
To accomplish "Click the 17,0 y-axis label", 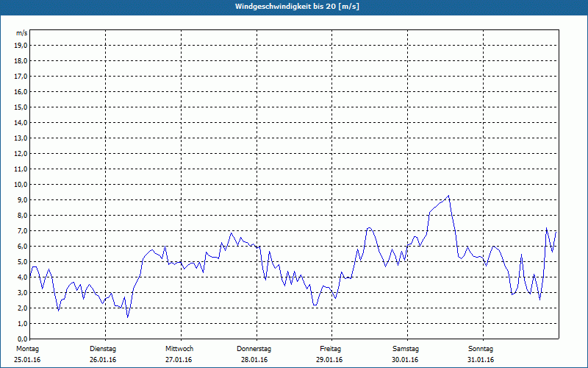I will pyautogui.click(x=21, y=77).
